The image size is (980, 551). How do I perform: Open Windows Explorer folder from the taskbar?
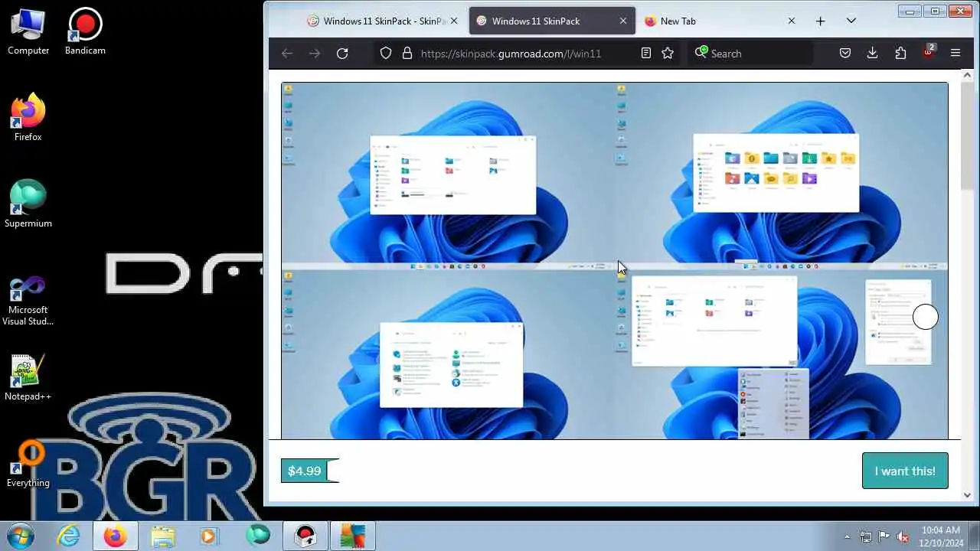click(x=163, y=536)
